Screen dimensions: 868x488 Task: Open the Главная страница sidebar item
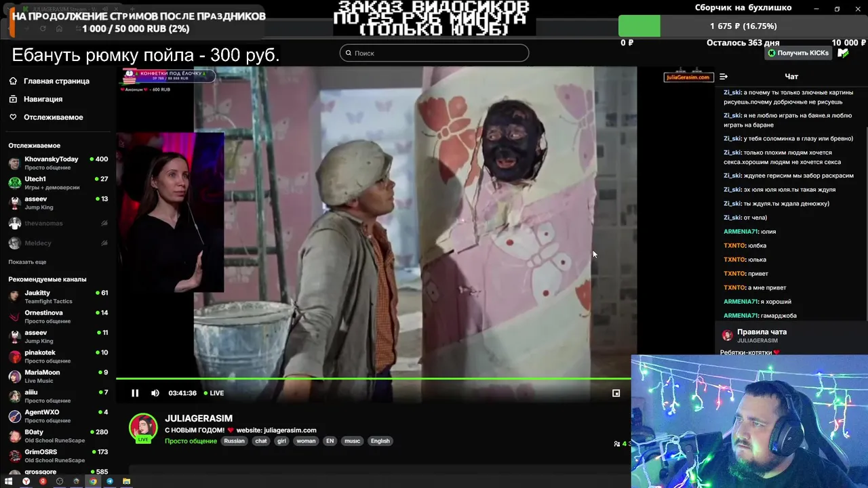click(56, 81)
